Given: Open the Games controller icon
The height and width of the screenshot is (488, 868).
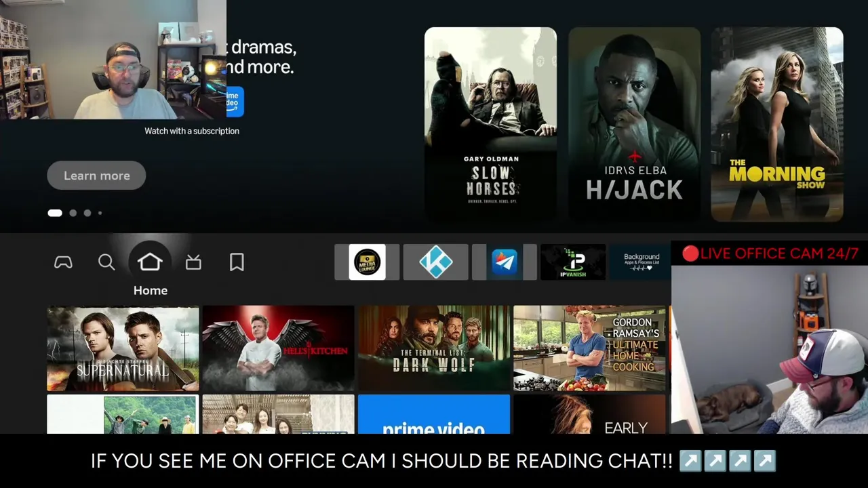Looking at the screenshot, I should coord(63,262).
